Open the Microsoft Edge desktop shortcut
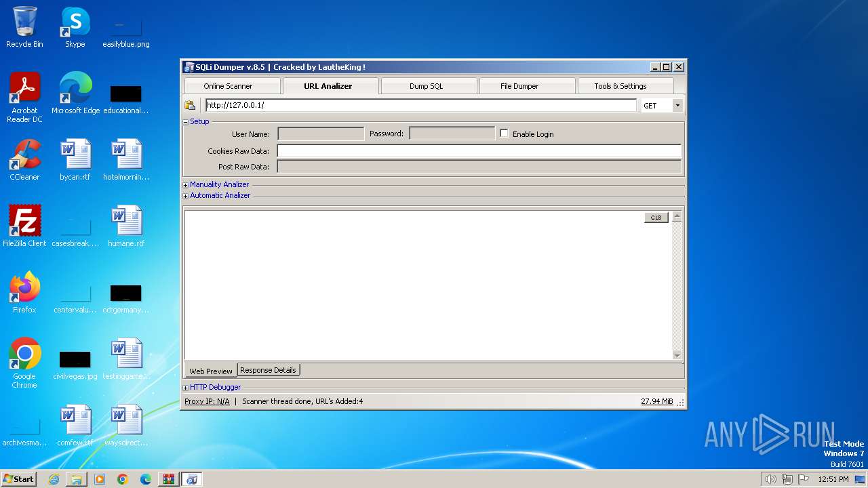 click(75, 93)
